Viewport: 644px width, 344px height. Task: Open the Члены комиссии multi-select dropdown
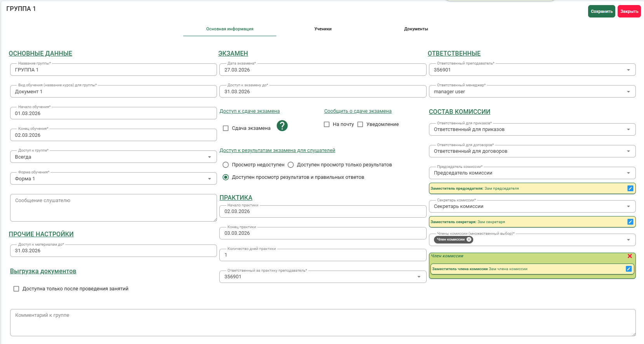click(532, 240)
